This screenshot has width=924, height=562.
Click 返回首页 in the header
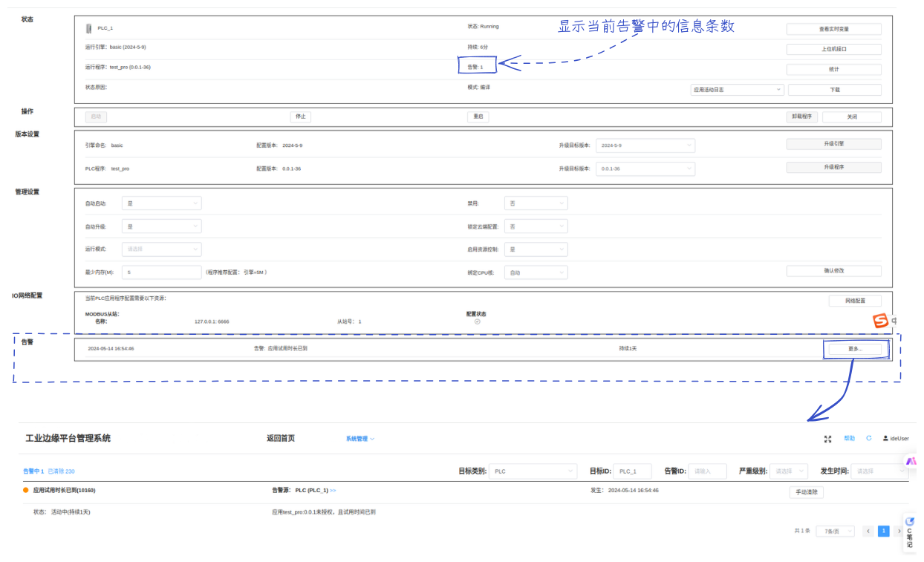[281, 438]
